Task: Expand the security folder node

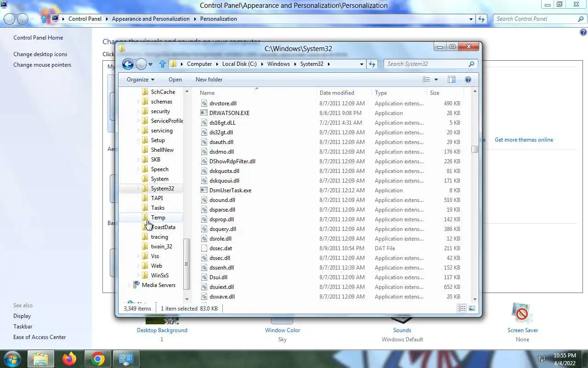Action: 138,111
